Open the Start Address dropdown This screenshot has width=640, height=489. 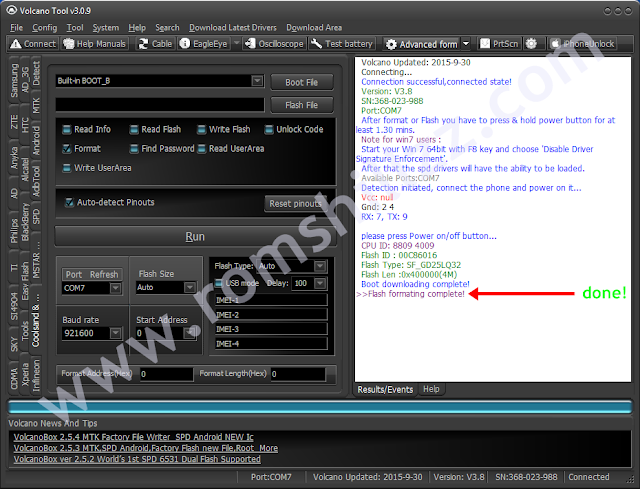(x=190, y=333)
